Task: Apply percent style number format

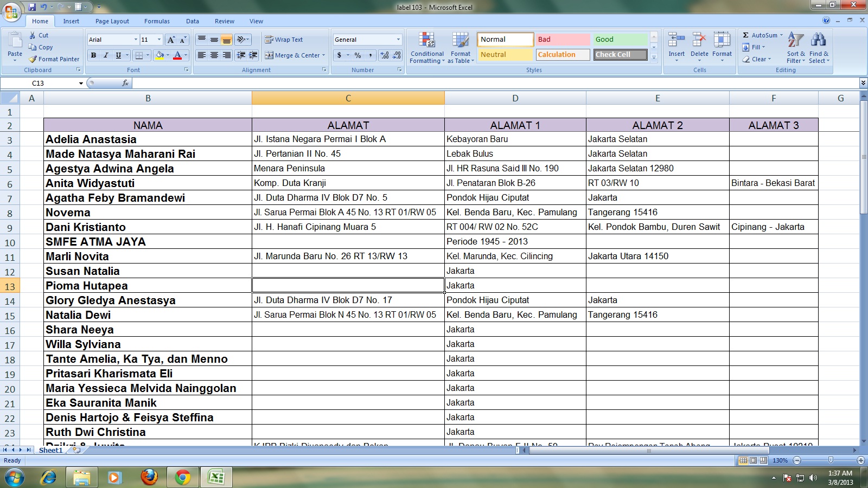Action: [358, 55]
